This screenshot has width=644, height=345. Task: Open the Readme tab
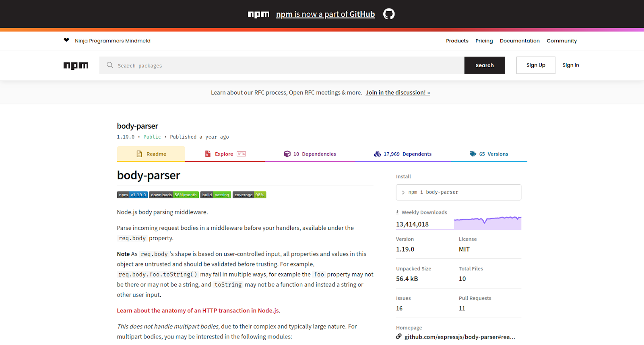tap(151, 154)
